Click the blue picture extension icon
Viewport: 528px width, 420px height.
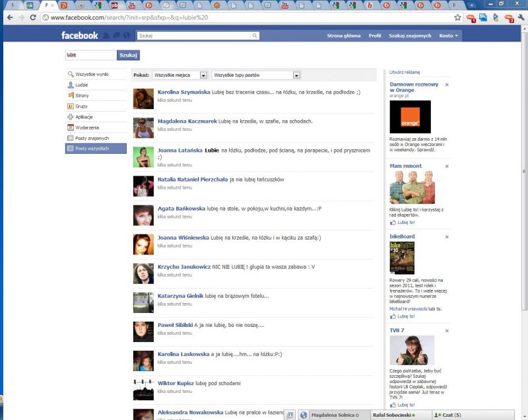tap(483, 18)
